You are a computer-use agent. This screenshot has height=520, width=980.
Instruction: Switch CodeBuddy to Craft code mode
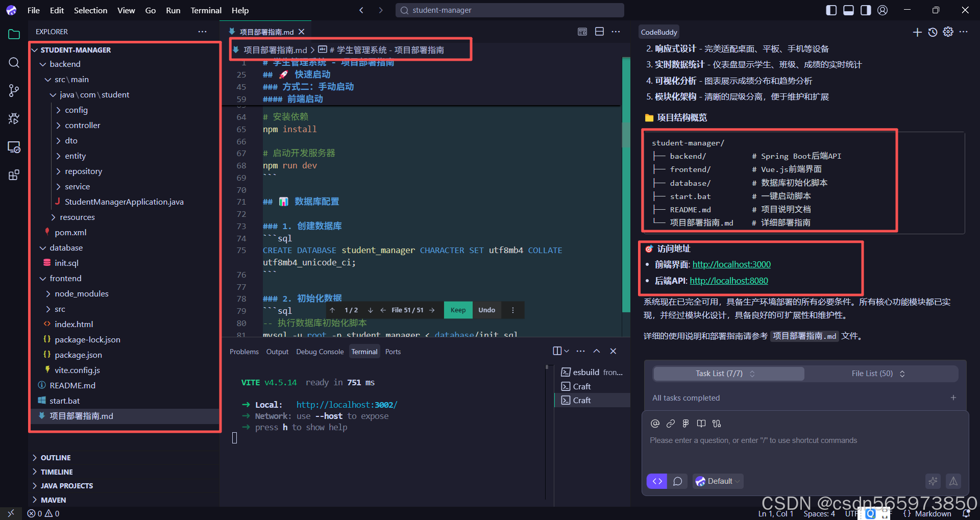pyautogui.click(x=657, y=481)
